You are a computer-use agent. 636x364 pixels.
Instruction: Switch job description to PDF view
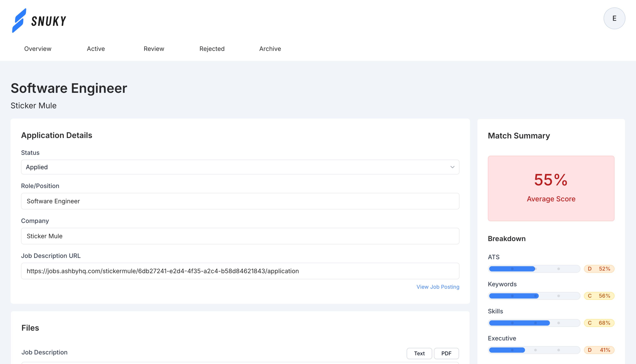click(x=446, y=353)
